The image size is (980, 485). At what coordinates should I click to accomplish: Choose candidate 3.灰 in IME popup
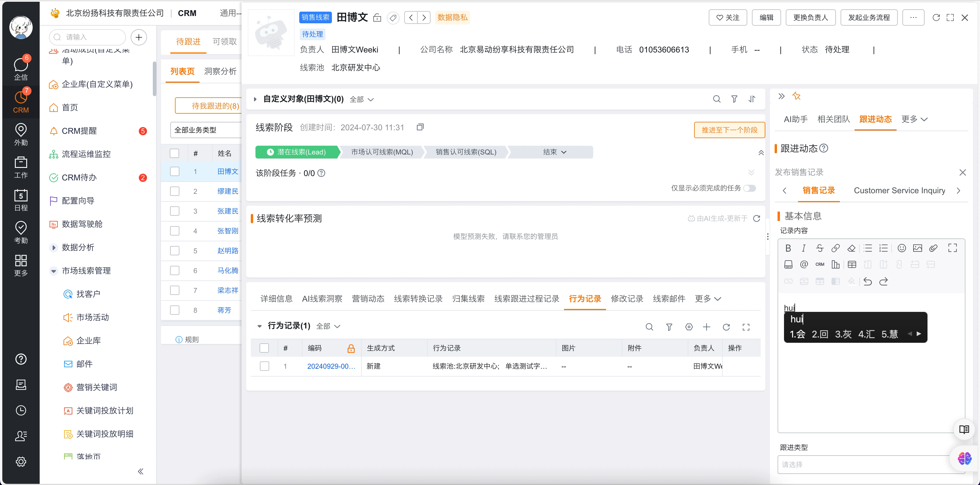coord(843,334)
